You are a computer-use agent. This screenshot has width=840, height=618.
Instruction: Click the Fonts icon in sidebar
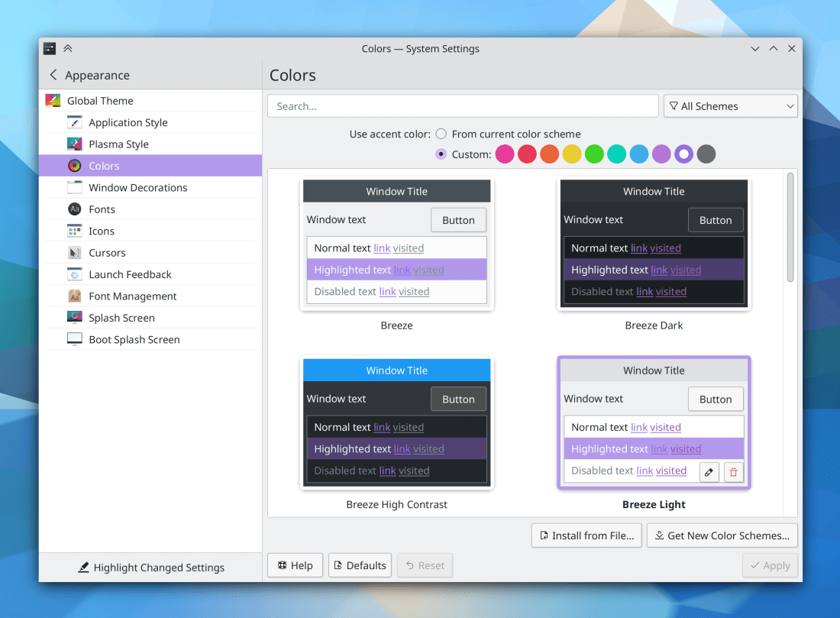74,209
